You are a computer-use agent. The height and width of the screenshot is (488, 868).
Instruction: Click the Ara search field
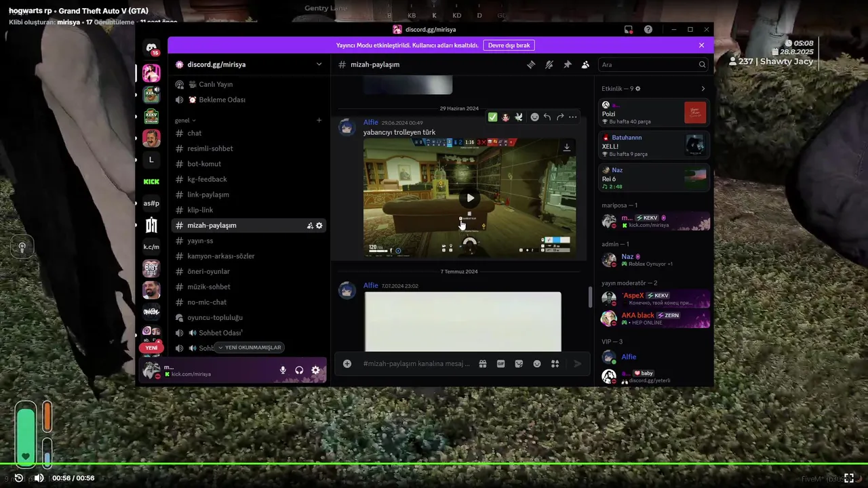653,64
